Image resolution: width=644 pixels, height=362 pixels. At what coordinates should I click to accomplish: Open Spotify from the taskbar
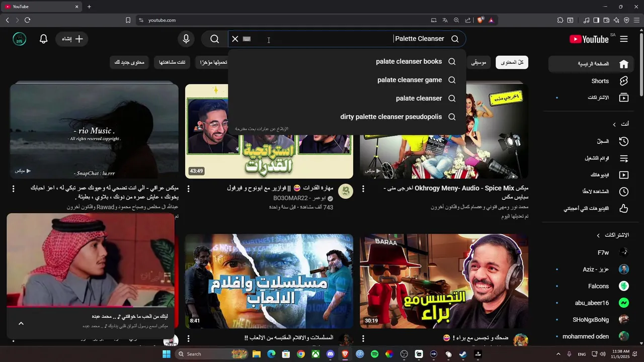click(374, 354)
